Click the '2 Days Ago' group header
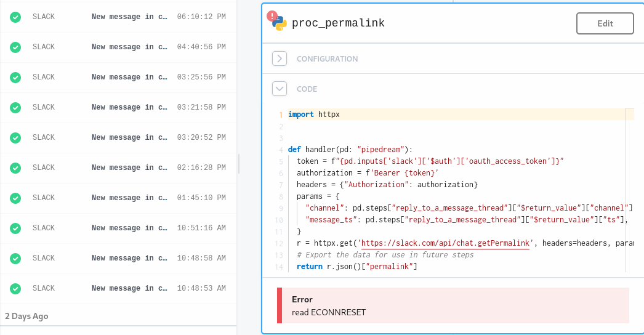The width and height of the screenshot is (644, 335). 26,317
